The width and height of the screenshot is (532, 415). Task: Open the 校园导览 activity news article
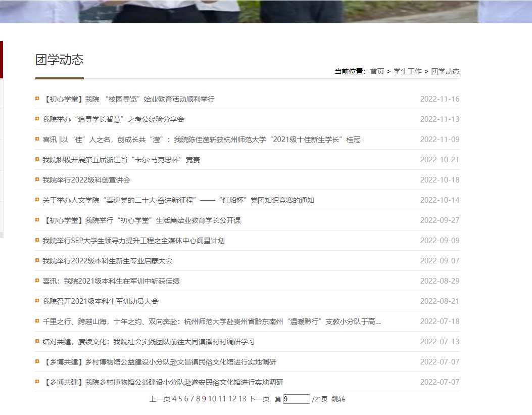point(126,99)
